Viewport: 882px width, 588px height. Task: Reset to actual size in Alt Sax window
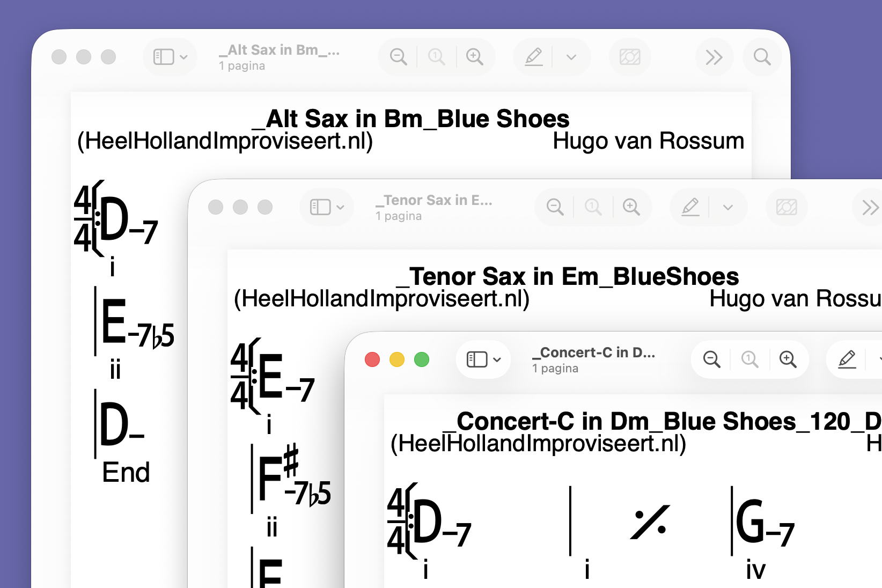[436, 57]
